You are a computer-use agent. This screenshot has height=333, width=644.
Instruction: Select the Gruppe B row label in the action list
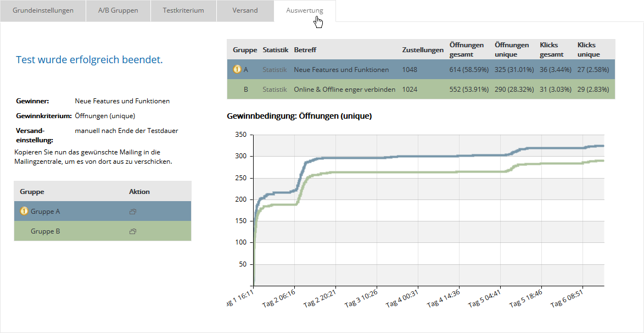[x=46, y=231]
